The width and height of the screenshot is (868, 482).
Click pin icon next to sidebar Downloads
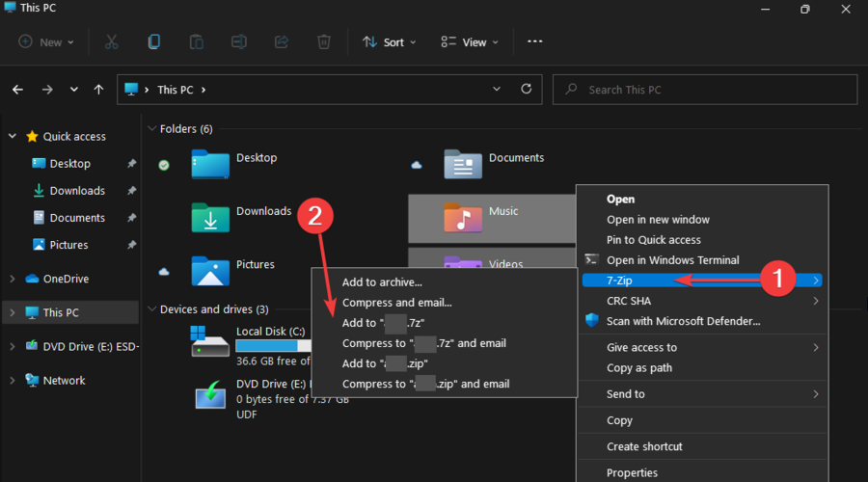pos(131,190)
